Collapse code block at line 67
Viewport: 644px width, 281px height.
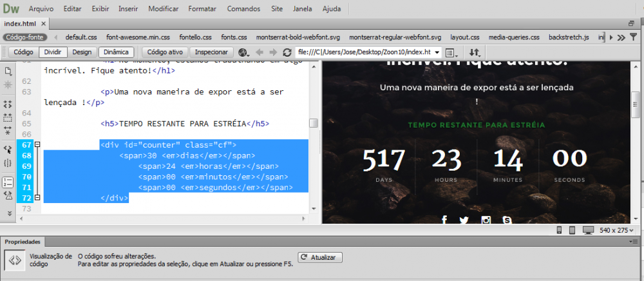pos(37,144)
